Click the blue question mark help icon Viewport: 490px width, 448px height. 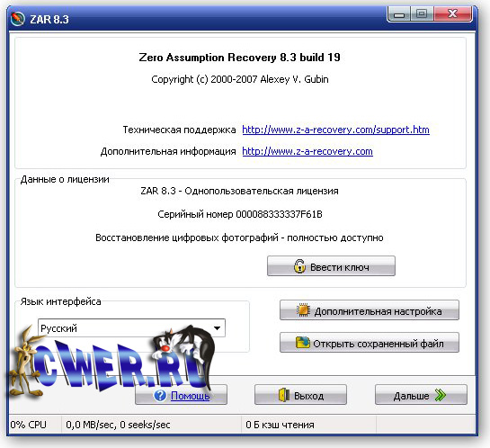click(160, 396)
